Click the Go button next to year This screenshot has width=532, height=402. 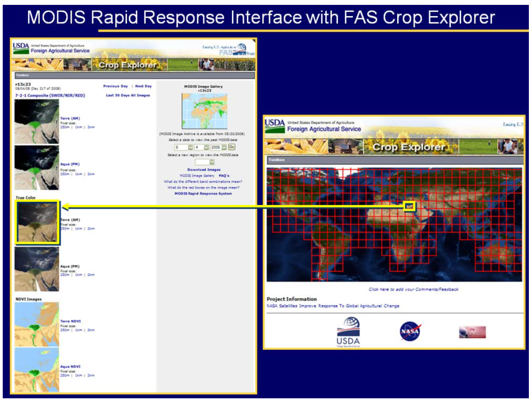pyautogui.click(x=232, y=147)
